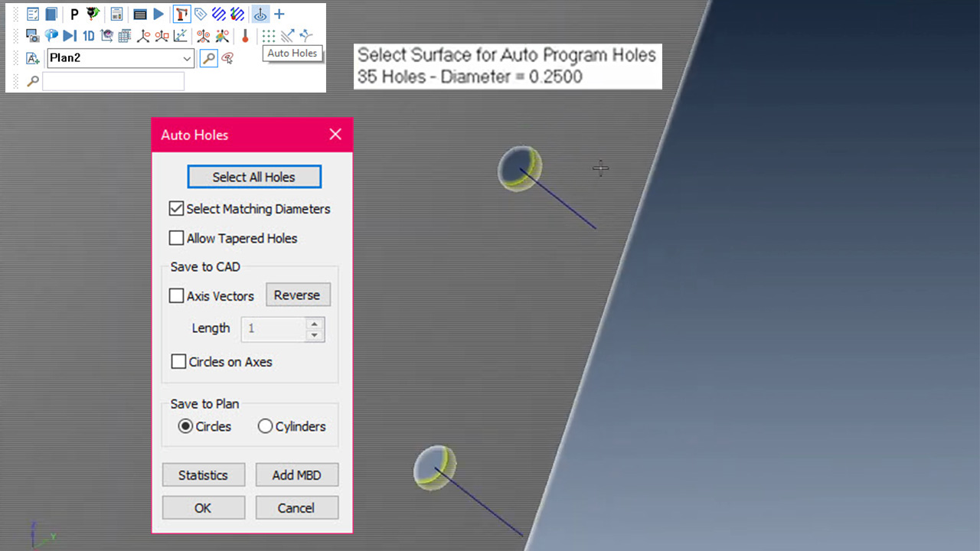Screen dimensions: 980x551
Task: Select the Cylinders radio button
Action: coord(266,426)
